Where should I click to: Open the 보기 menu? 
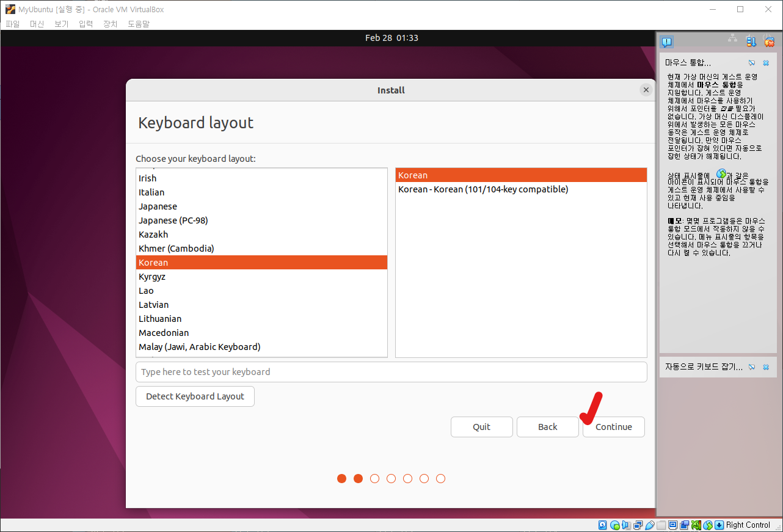[x=62, y=24]
